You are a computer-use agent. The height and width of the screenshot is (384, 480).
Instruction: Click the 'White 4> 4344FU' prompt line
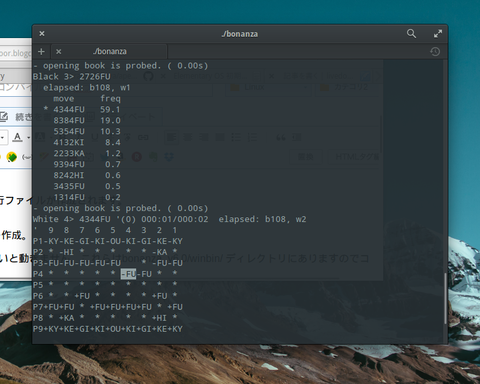[x=72, y=219]
